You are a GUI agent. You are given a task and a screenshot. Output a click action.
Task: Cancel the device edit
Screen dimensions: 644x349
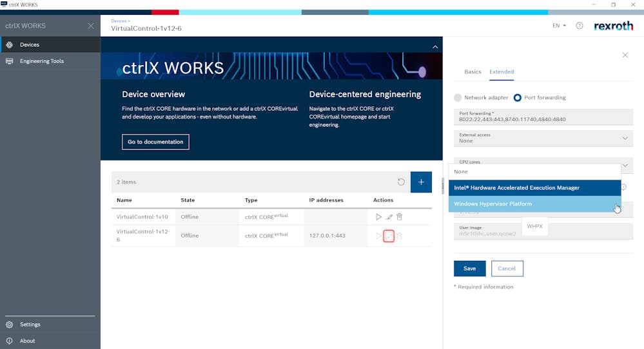click(507, 269)
